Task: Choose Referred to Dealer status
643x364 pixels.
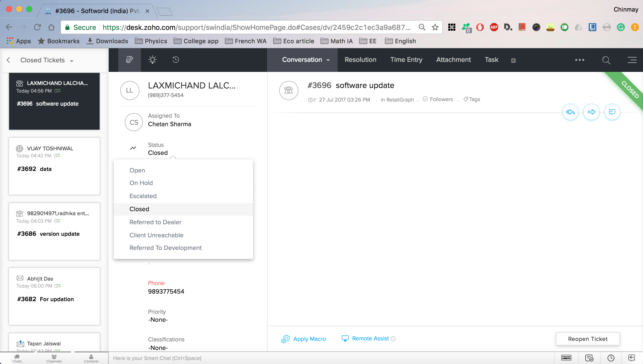Action: tap(155, 222)
